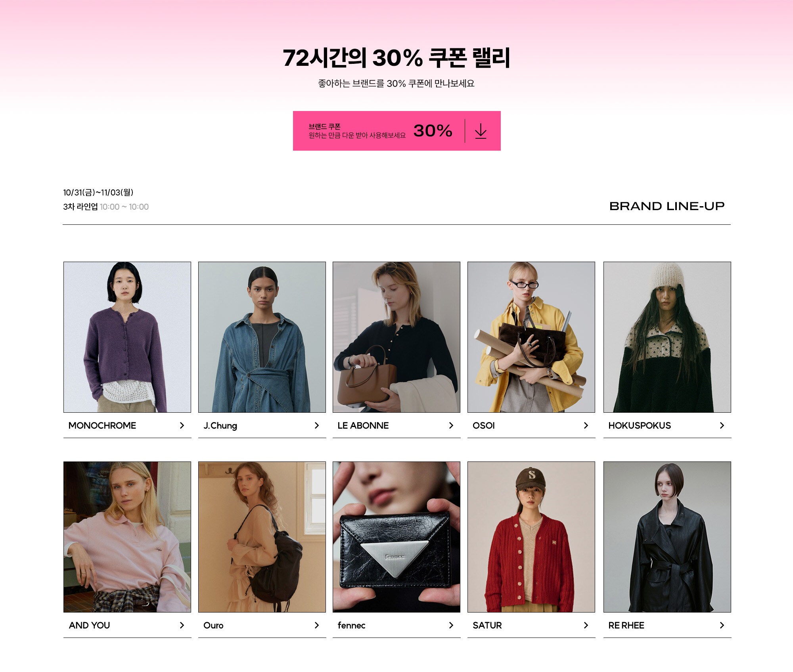Click the RE RHEE chevron arrow

[722, 625]
